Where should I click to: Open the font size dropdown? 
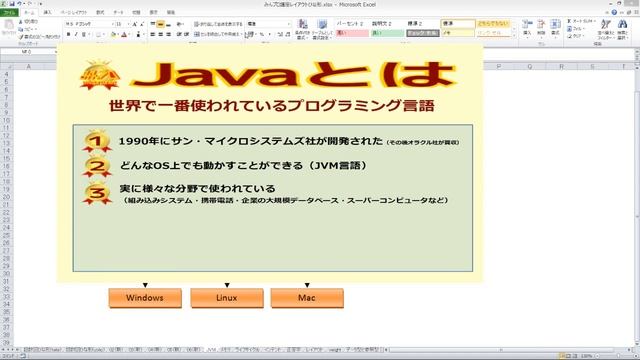(128, 24)
